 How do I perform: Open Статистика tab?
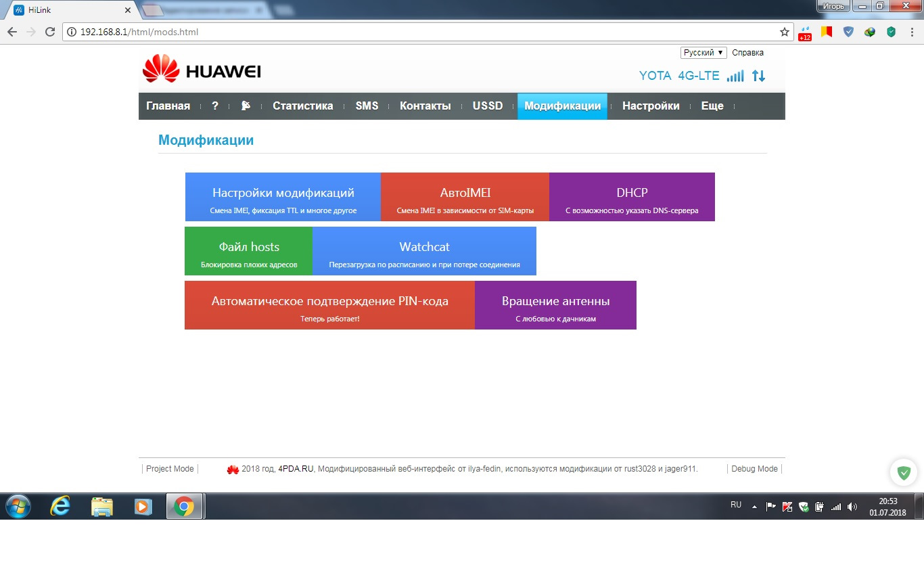click(303, 106)
